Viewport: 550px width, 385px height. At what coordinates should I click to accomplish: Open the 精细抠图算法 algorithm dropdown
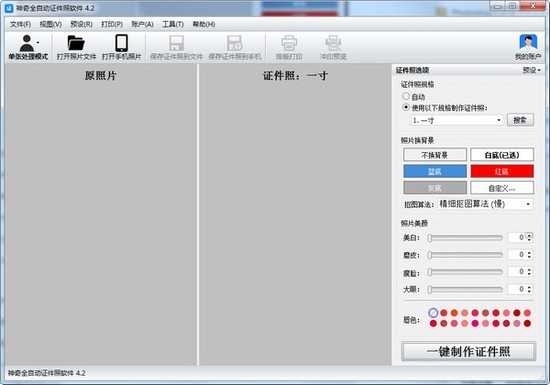click(x=485, y=204)
